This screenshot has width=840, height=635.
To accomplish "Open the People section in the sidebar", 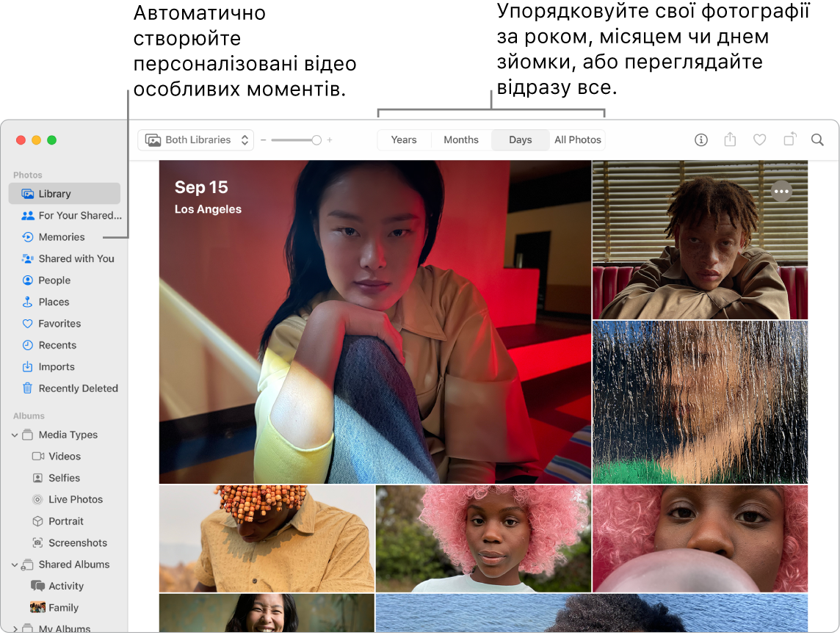I will pos(54,280).
